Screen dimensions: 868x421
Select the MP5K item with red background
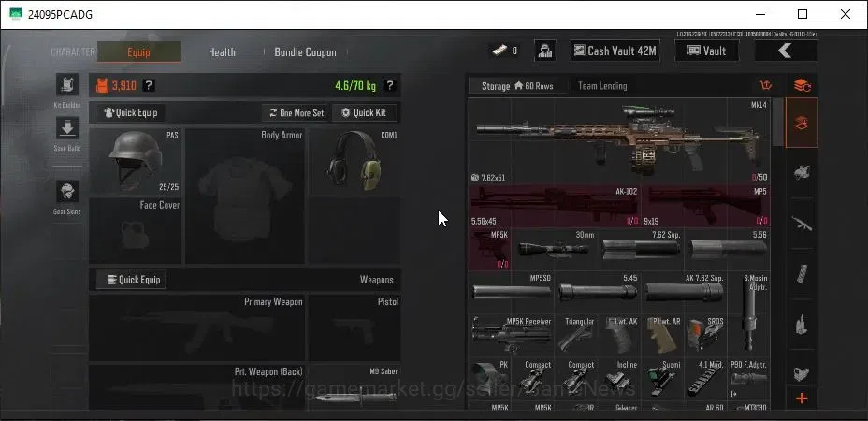pos(489,249)
